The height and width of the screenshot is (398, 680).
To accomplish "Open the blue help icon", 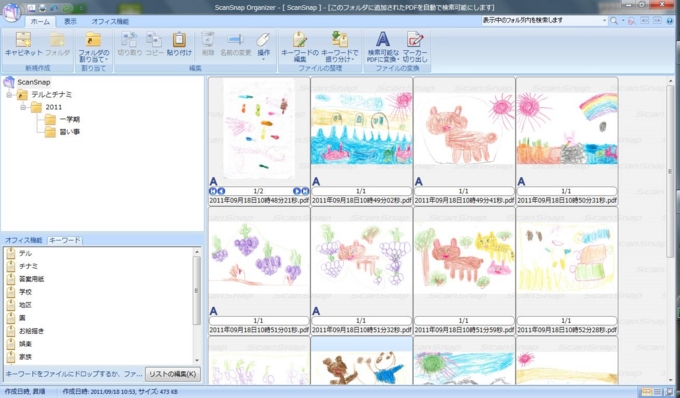I will coord(670,21).
